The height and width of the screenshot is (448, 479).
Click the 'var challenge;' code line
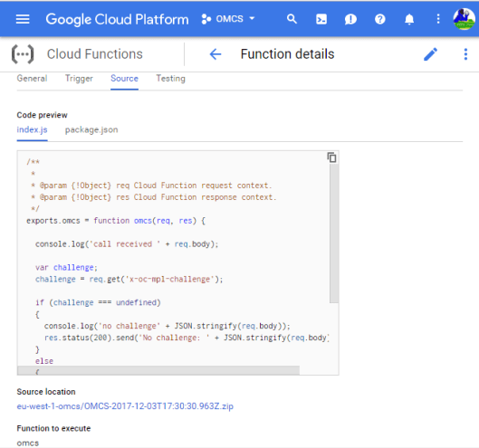pyautogui.click(x=66, y=268)
